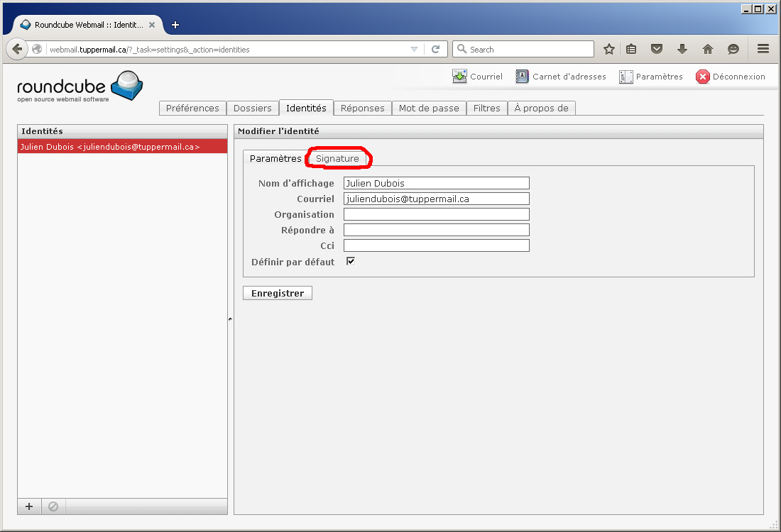
Task: Open a new browser tab
Action: coord(175,25)
